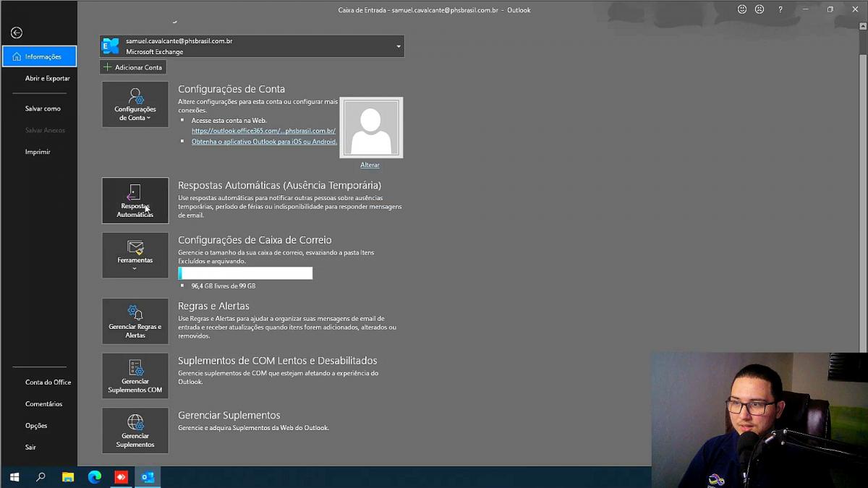Open the Informações tab

click(x=39, y=56)
